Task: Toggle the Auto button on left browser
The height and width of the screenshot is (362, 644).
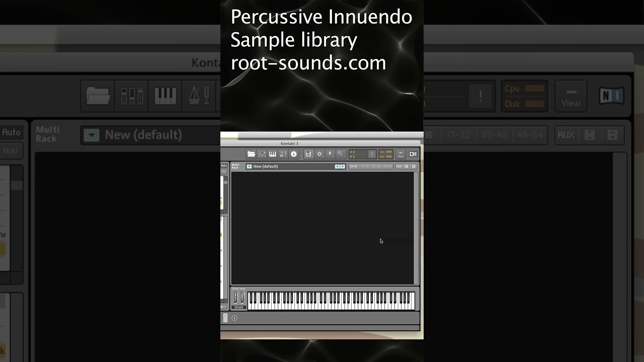Action: click(224, 165)
